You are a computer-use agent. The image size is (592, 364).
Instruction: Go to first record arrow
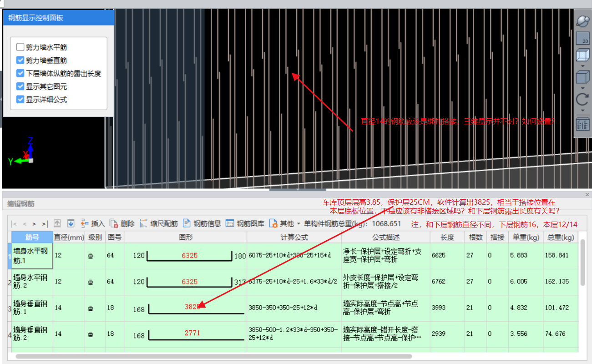[x=14, y=224]
